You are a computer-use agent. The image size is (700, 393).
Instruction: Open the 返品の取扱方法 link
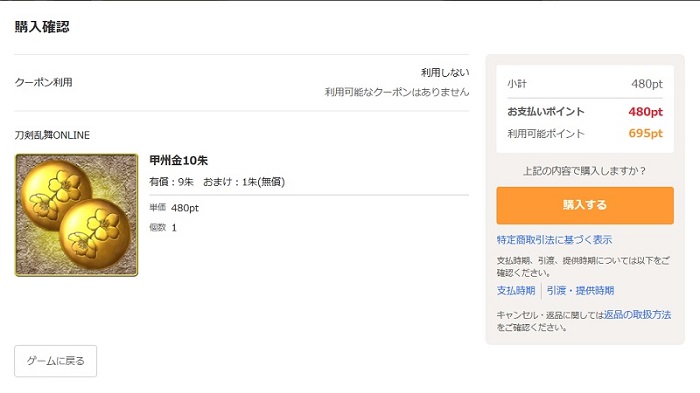pyautogui.click(x=637, y=315)
